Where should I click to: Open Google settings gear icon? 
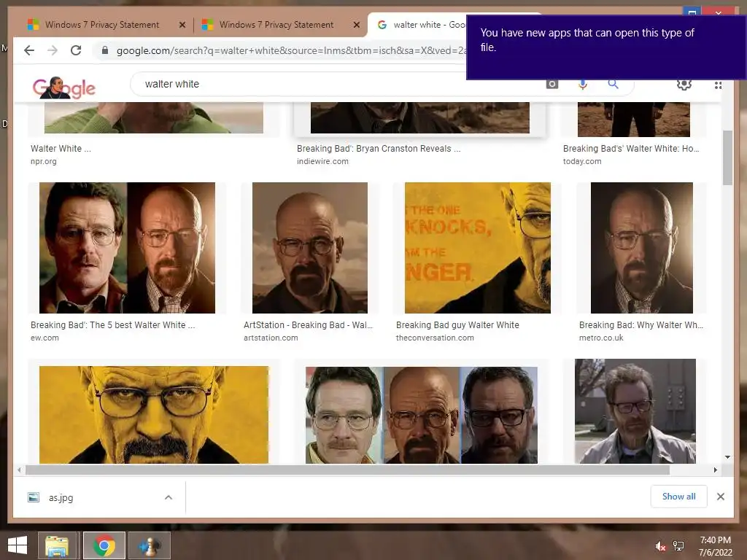click(684, 85)
